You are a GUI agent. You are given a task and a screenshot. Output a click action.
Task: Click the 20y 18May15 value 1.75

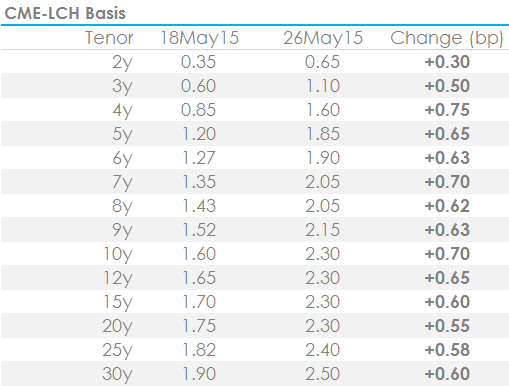coord(199,326)
